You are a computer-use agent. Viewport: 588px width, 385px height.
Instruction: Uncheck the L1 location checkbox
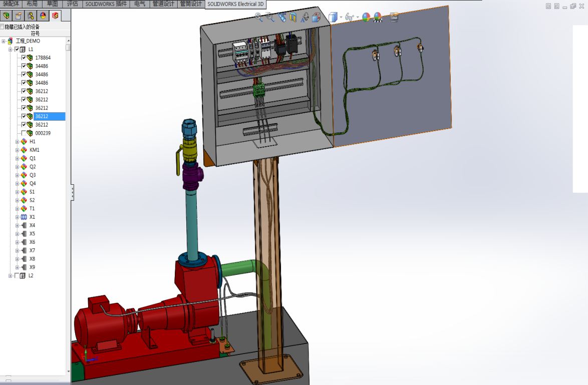point(17,49)
